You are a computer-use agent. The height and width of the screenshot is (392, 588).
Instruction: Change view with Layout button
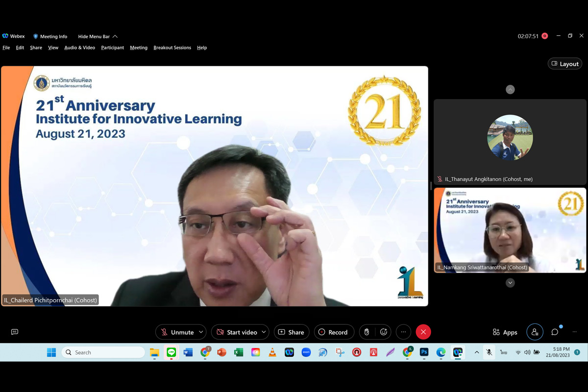click(564, 64)
